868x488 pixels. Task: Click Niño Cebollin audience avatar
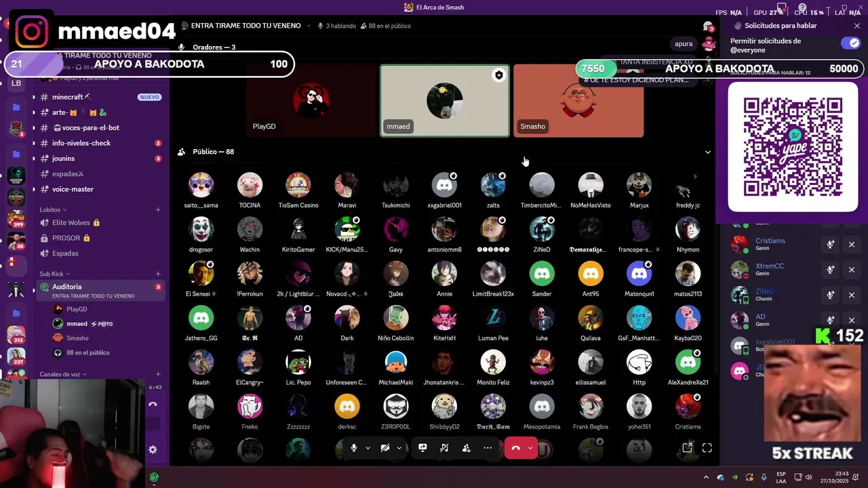pyautogui.click(x=396, y=318)
